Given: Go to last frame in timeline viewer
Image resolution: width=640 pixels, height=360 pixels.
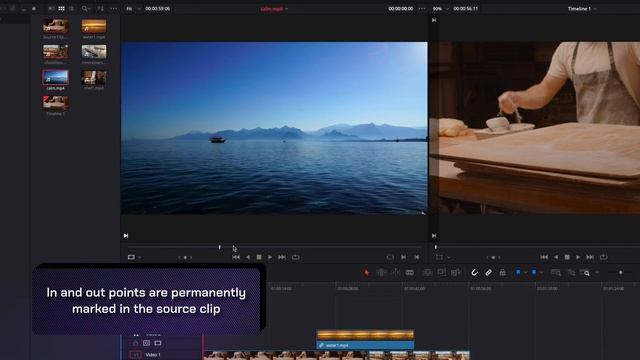Looking at the screenshot, I should click(x=590, y=257).
